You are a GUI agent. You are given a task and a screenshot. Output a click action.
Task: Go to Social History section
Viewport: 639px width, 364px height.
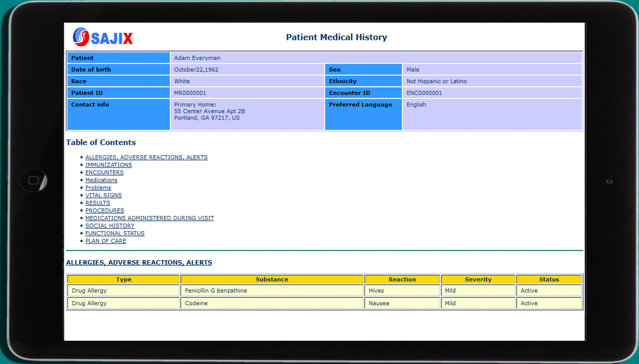click(x=110, y=226)
